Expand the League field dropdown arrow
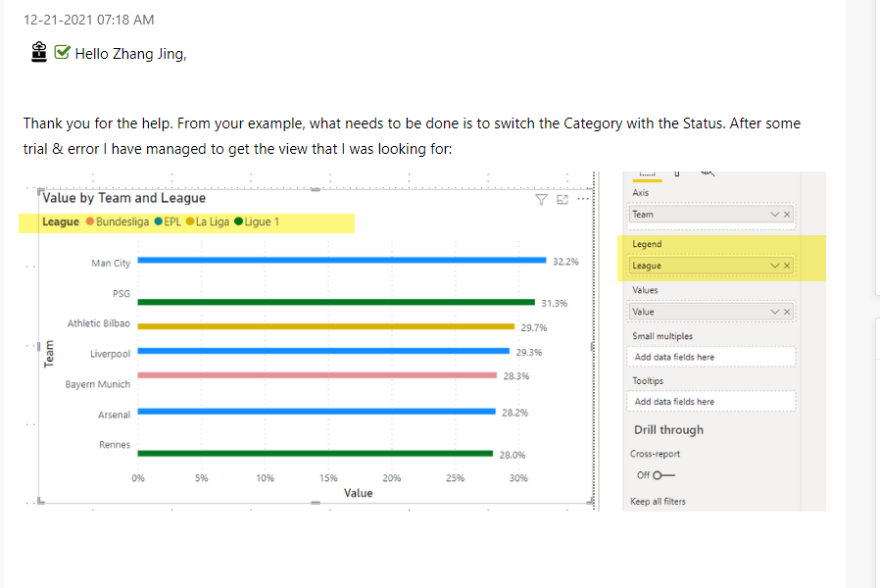880x588 pixels. click(774, 266)
